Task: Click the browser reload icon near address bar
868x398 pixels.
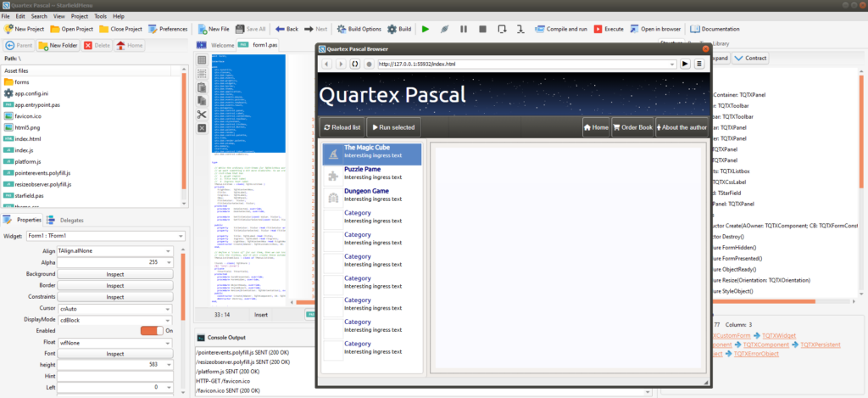Action: (355, 64)
